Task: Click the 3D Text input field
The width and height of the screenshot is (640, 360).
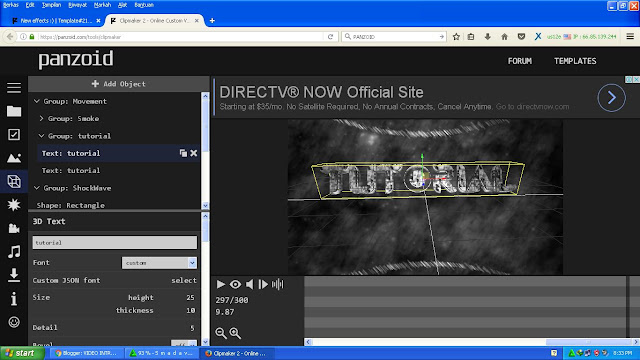Action: pyautogui.click(x=115, y=242)
